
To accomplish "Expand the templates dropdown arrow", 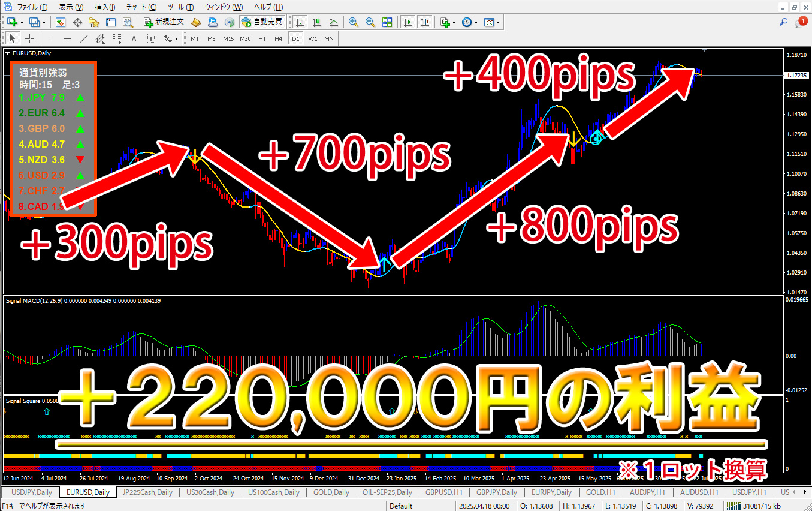I will pyautogui.click(x=499, y=22).
